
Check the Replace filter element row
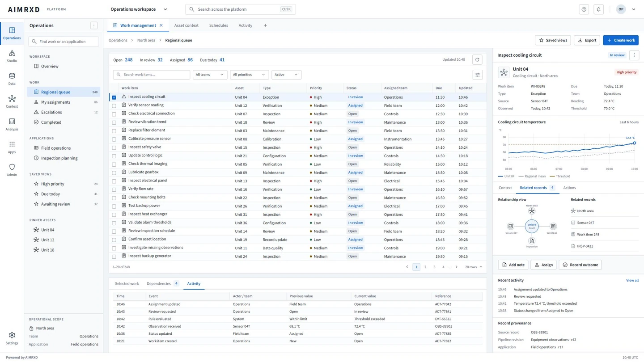(114, 130)
